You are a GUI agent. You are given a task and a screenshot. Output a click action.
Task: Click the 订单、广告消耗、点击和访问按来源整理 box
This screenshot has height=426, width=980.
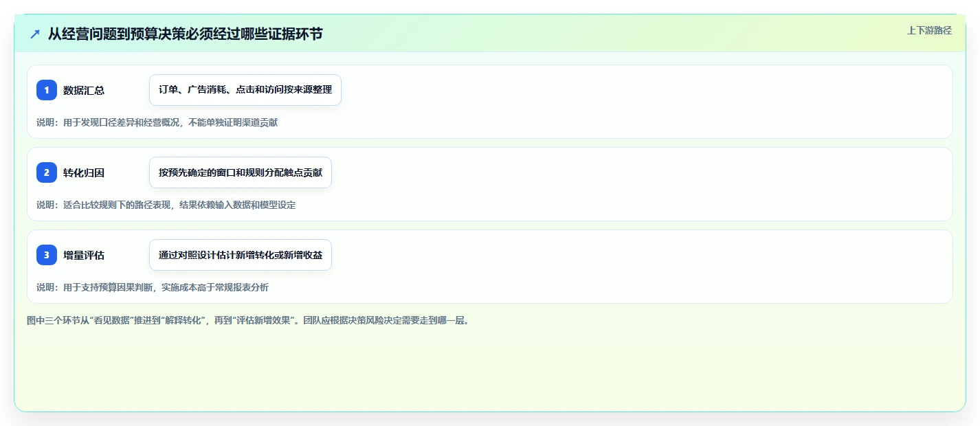tap(245, 90)
